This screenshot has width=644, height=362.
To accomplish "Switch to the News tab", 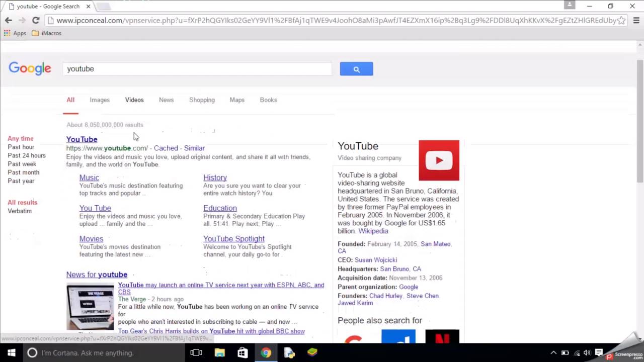I will click(166, 100).
